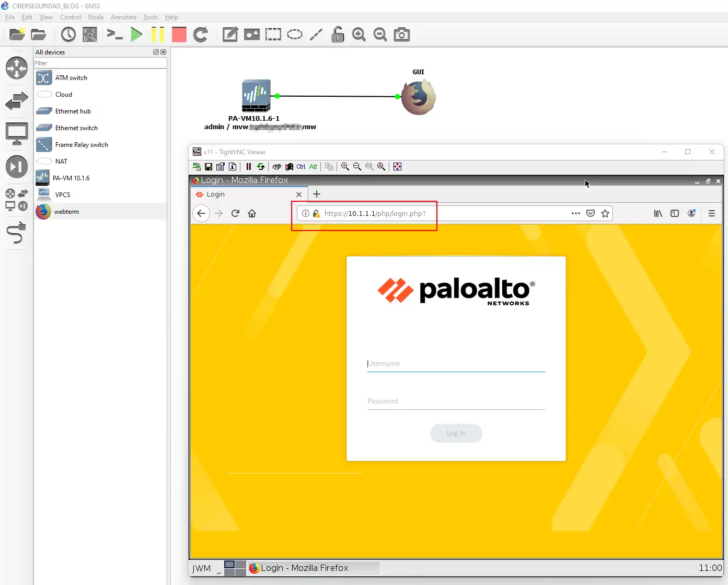Browse end devices monitor icon

pyautogui.click(x=17, y=134)
